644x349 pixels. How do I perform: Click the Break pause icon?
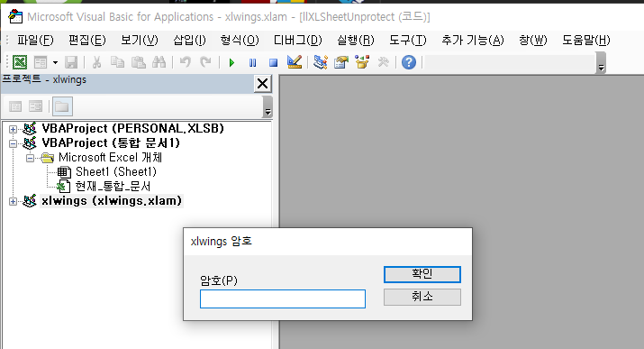pos(252,63)
